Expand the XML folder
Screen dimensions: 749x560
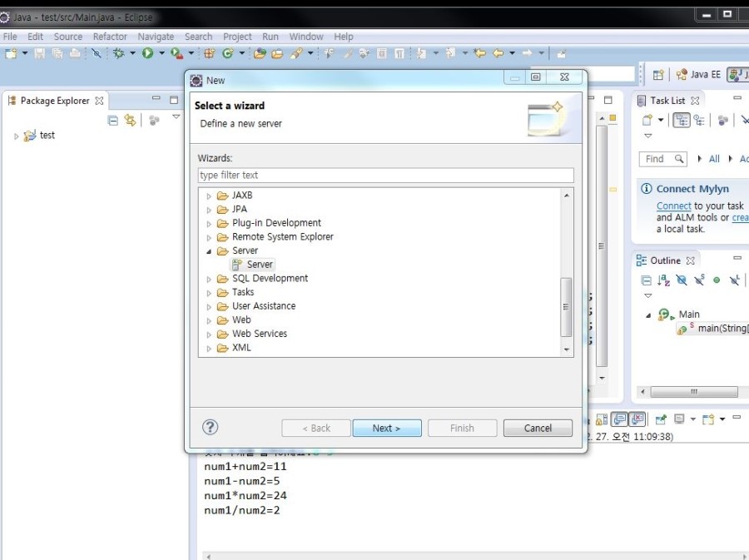point(209,349)
